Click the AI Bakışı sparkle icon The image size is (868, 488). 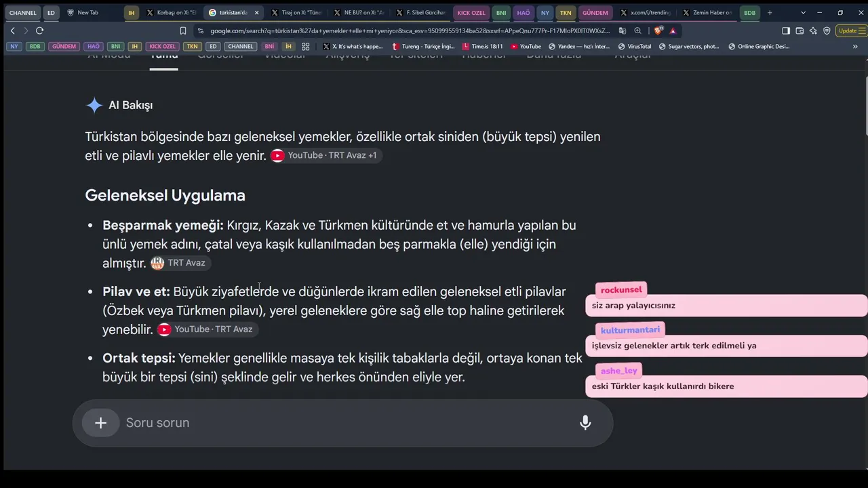point(94,105)
